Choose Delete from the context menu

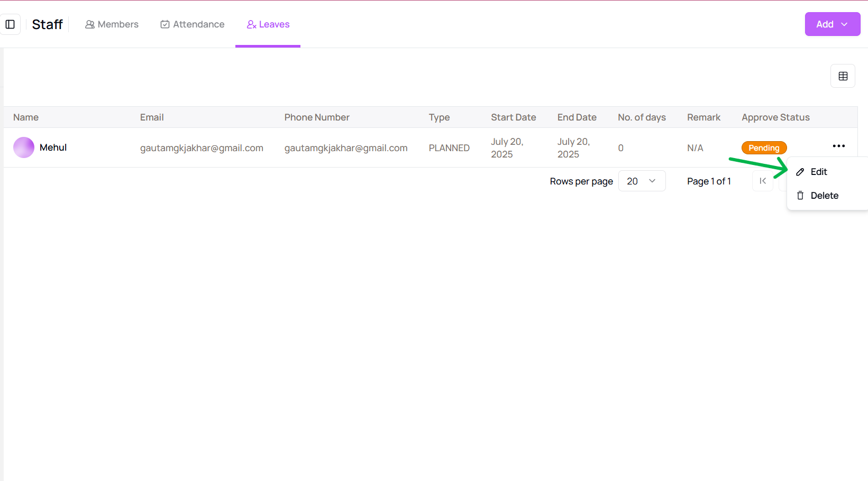tap(824, 196)
